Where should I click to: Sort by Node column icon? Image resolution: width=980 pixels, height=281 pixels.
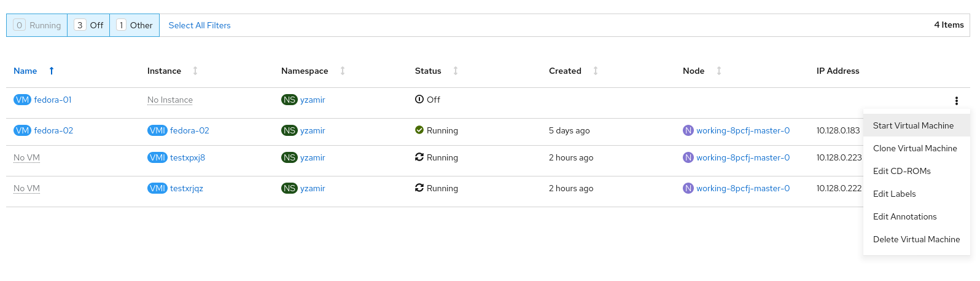[x=719, y=71]
